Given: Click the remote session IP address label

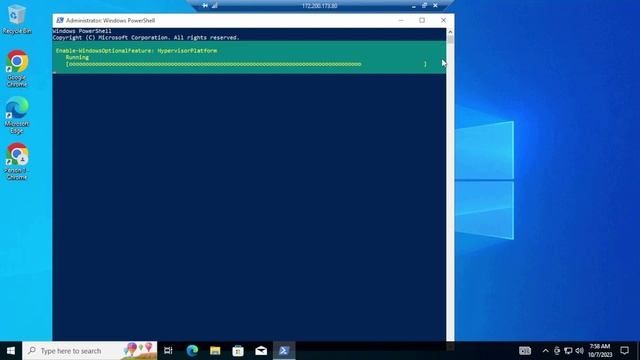Looking at the screenshot, I should pos(320,6).
